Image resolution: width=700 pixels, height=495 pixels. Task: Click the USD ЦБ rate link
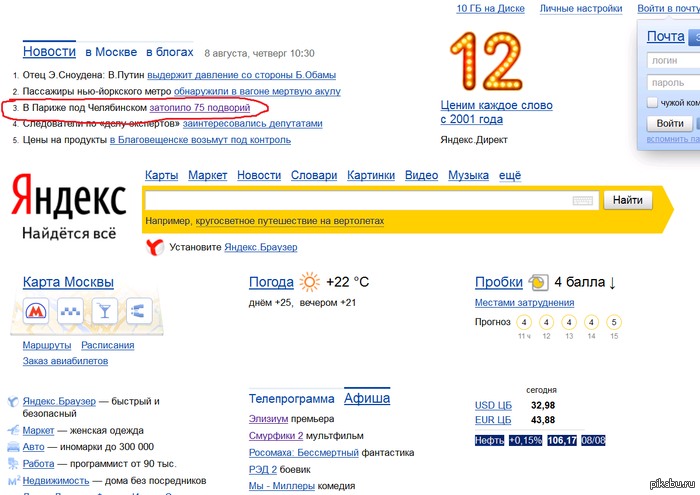click(x=493, y=405)
